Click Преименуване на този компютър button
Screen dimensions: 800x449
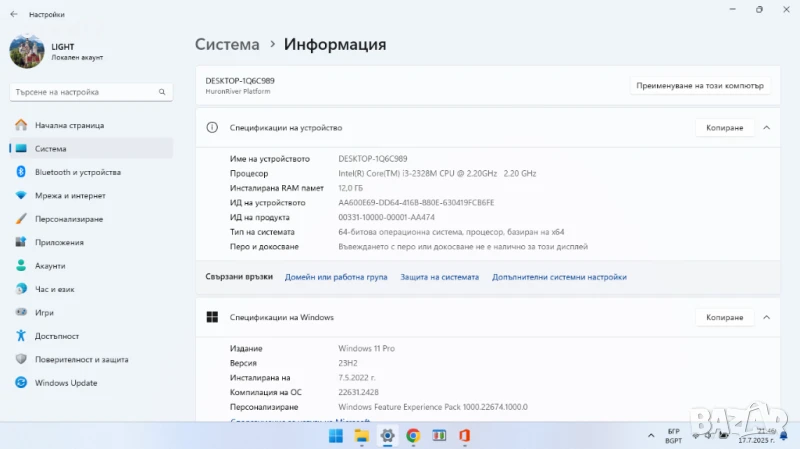[x=700, y=86]
